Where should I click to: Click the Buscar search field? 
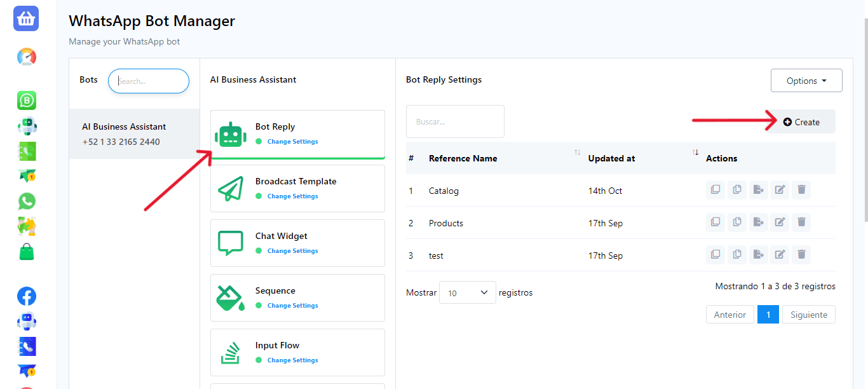(455, 121)
